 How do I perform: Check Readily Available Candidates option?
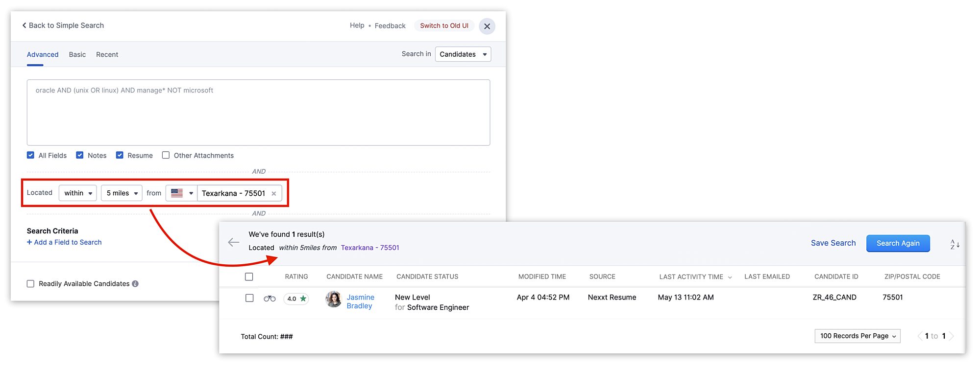(x=31, y=284)
